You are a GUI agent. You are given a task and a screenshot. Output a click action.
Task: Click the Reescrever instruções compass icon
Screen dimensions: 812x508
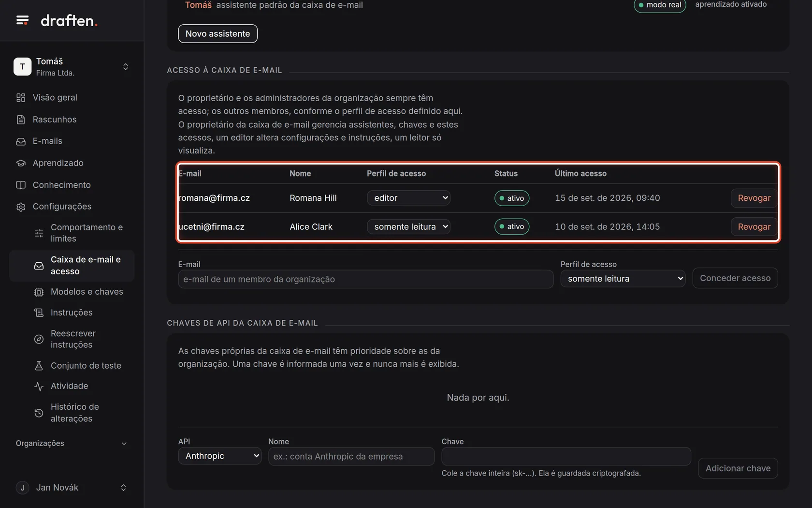point(39,339)
